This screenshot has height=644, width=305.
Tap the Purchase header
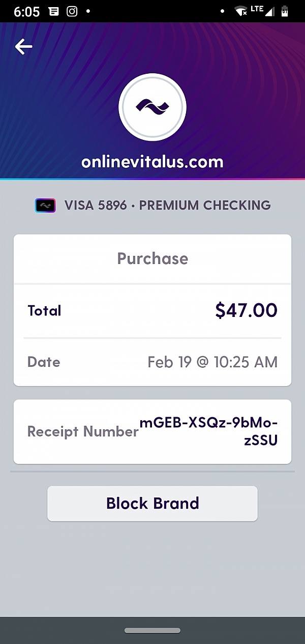coord(152,258)
